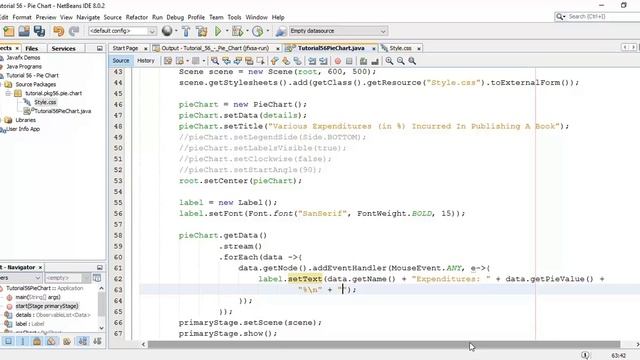This screenshot has width=640, height=360.
Task: Open the Navigator empty filter combo box
Action: pyautogui.click(x=67, y=278)
